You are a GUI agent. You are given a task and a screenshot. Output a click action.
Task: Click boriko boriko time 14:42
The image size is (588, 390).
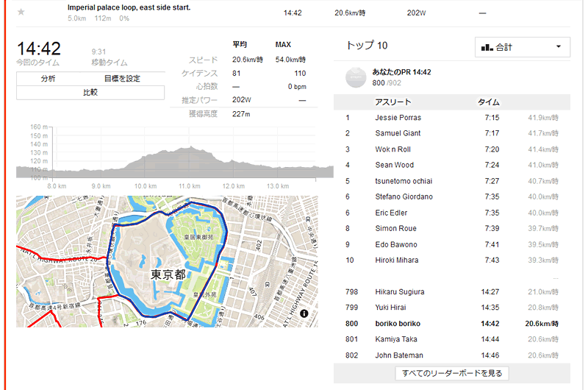pyautogui.click(x=490, y=323)
